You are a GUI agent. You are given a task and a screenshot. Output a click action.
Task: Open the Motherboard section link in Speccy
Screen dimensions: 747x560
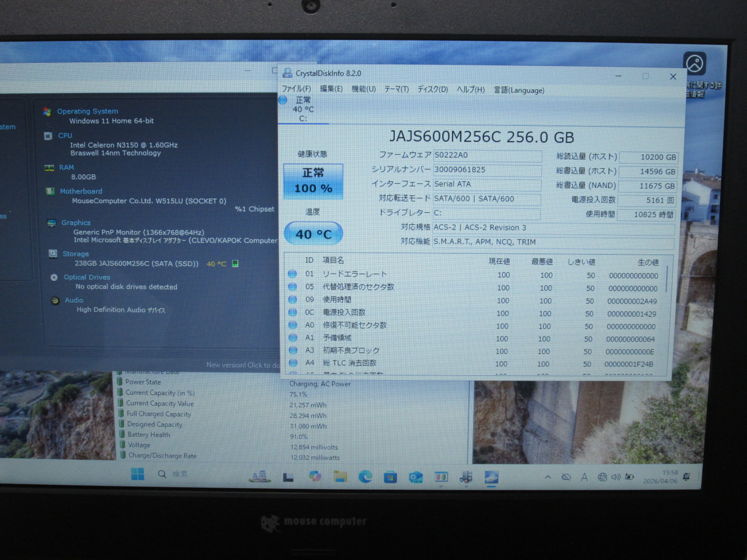[81, 191]
